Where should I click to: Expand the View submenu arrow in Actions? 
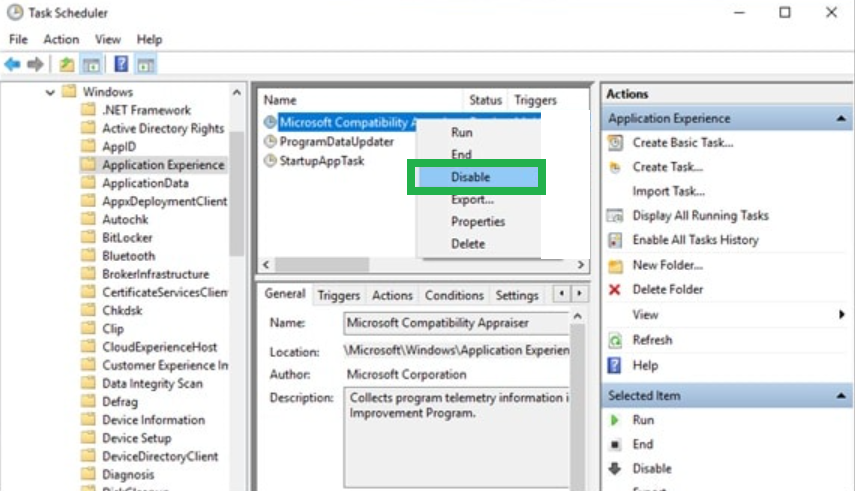841,314
